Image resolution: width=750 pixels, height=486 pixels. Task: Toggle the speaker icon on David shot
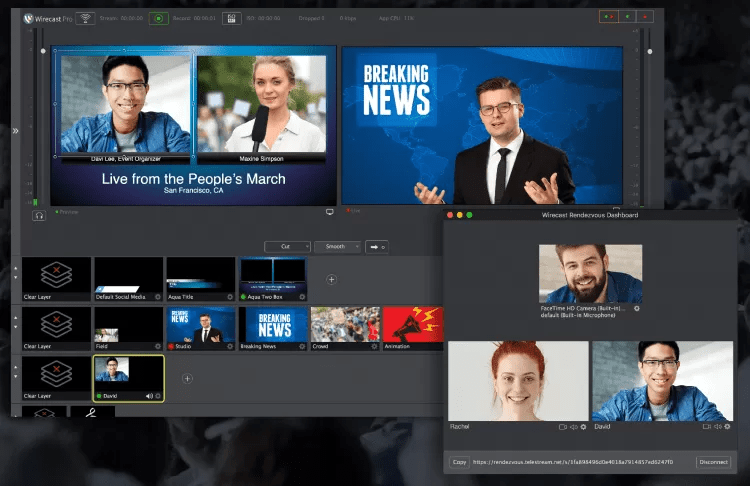pyautogui.click(x=148, y=395)
